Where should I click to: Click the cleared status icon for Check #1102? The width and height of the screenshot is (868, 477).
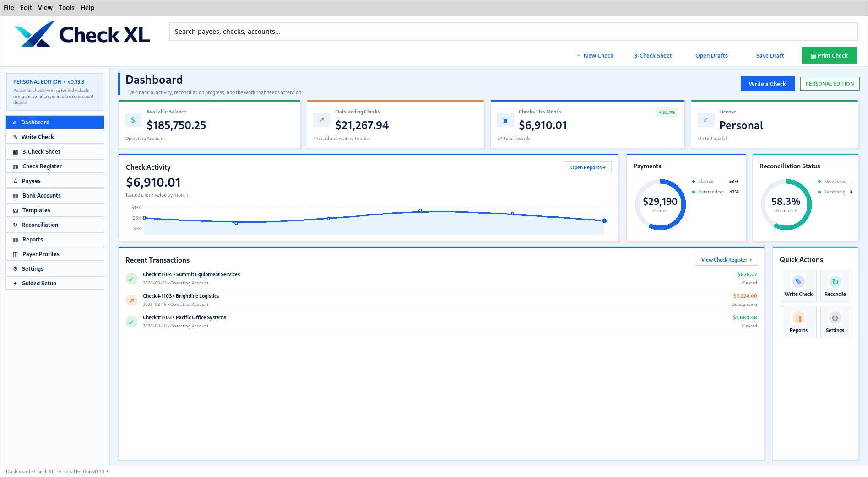tap(131, 322)
